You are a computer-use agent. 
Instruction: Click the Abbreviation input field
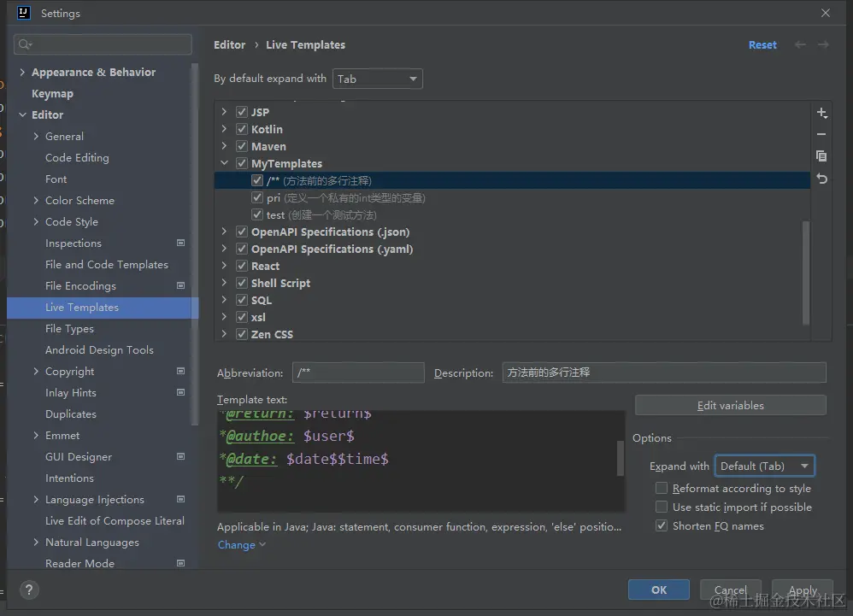[x=358, y=373]
